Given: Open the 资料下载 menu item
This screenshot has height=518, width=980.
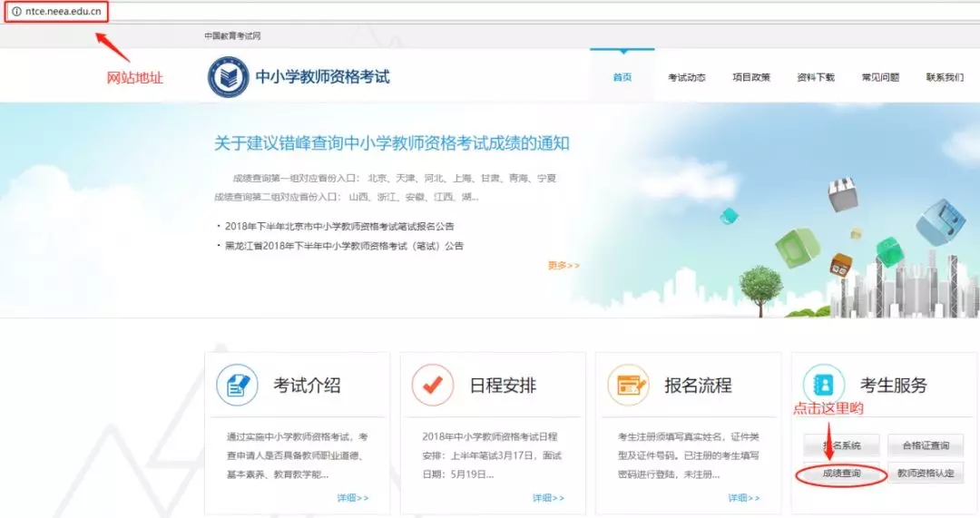Looking at the screenshot, I should [815, 77].
